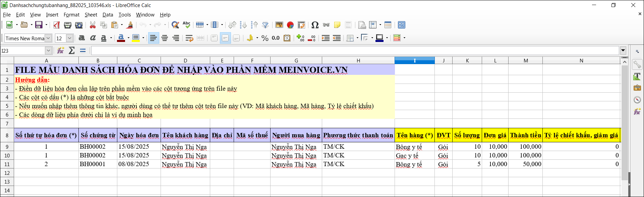
Task: Open Function Wizard next to Name Box
Action: pyautogui.click(x=61, y=51)
